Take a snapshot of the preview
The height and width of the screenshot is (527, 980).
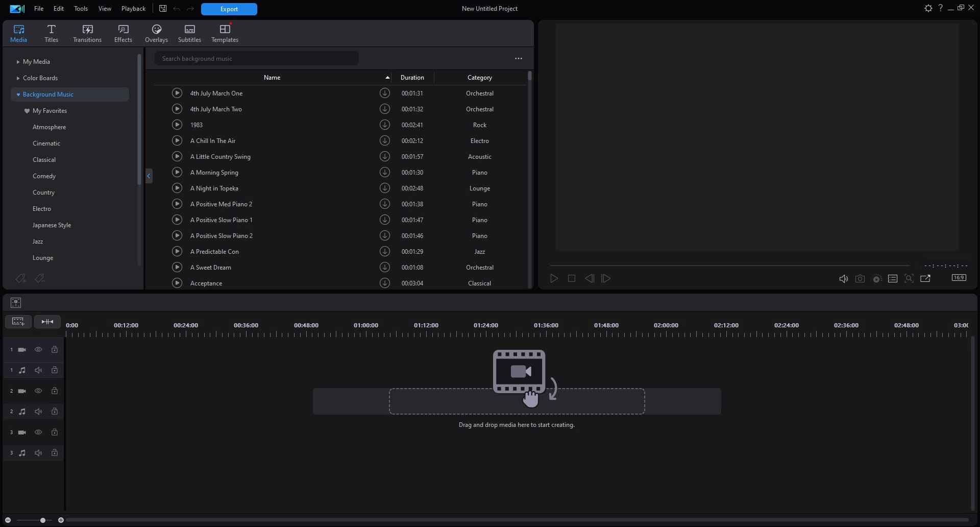[860, 279]
